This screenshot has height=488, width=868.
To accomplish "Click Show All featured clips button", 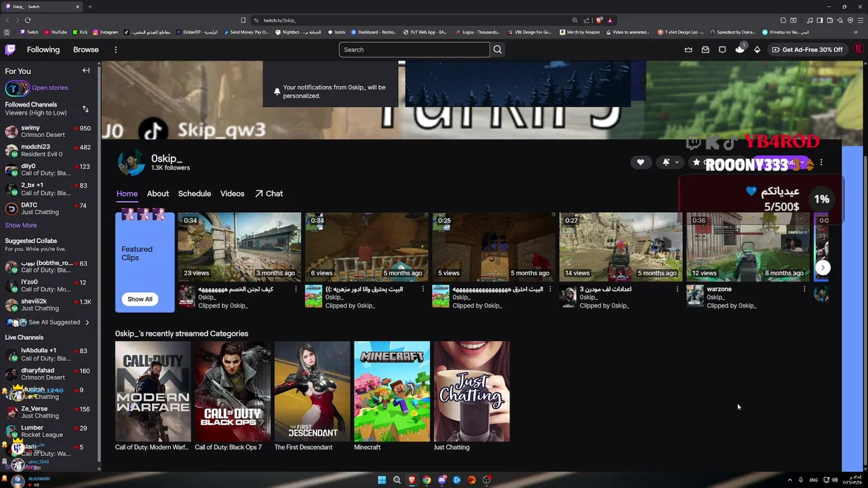I will point(140,299).
